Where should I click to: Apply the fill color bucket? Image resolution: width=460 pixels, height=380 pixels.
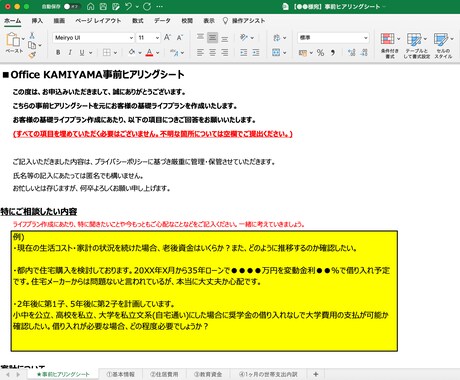tap(132, 52)
